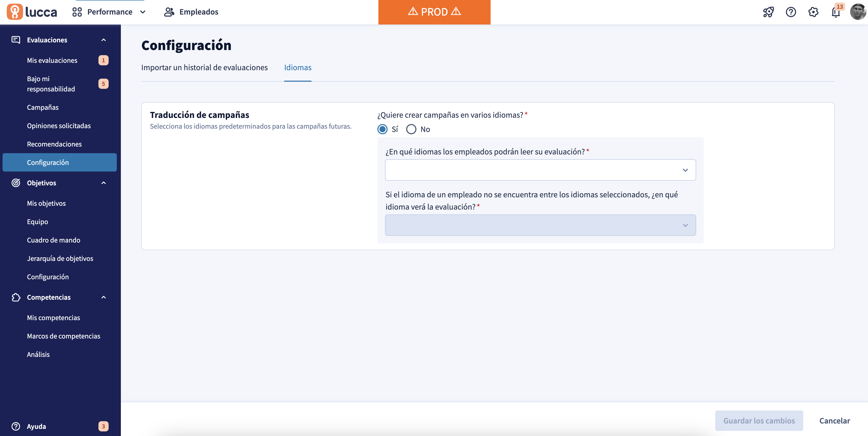Click Guardar los cambios button
868x436 pixels.
[x=759, y=420]
